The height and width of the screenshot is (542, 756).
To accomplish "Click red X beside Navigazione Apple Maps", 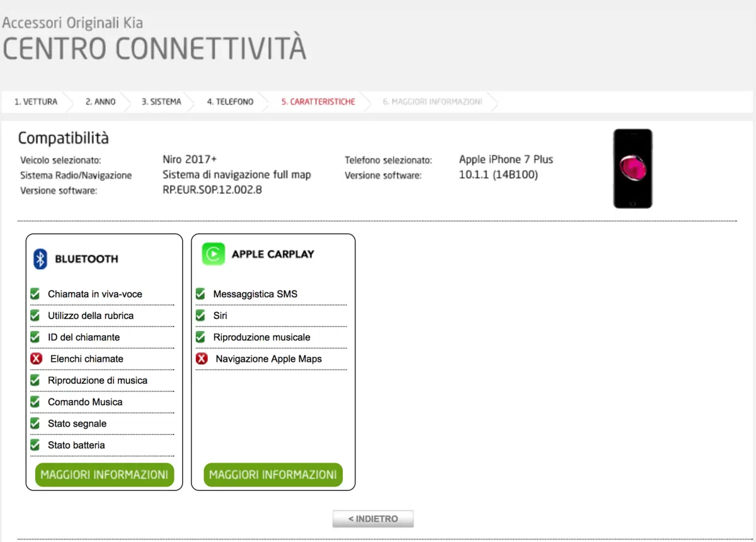I will coord(202,359).
